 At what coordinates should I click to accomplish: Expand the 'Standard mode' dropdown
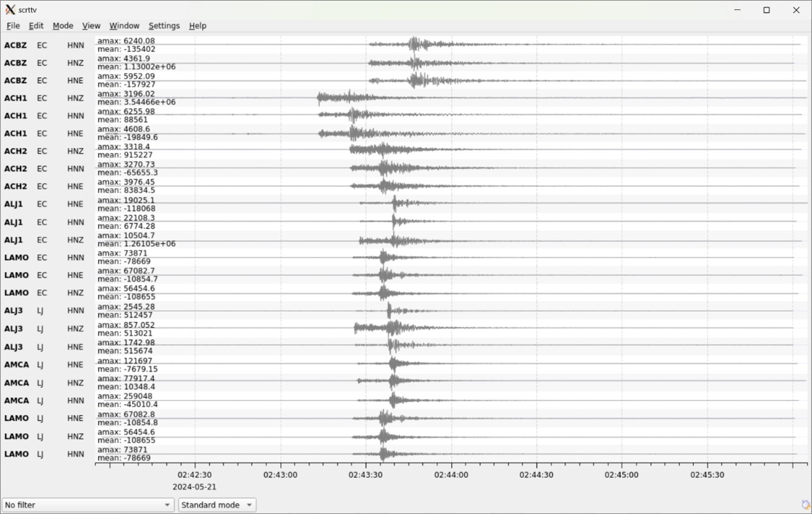[x=217, y=505]
